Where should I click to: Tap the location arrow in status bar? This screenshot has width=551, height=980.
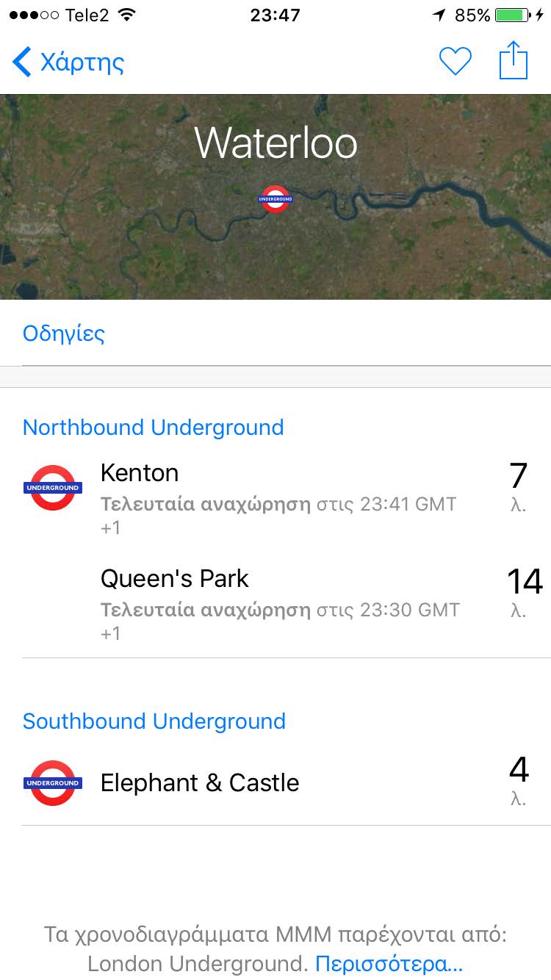pos(439,15)
